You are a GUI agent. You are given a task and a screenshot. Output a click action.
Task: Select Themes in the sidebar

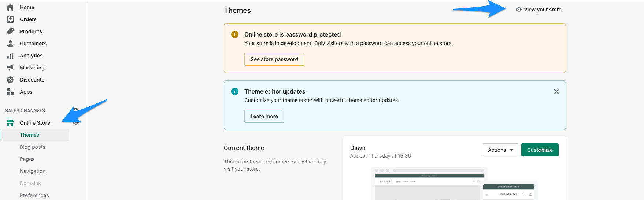(x=29, y=135)
